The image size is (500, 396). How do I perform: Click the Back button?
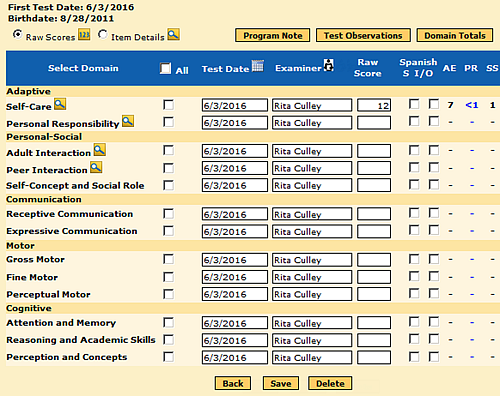point(233,383)
